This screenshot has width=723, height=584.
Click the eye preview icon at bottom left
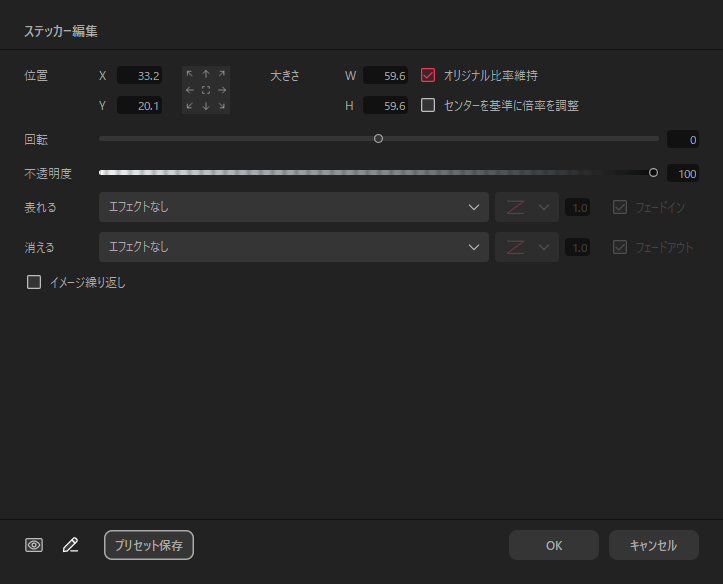34,545
